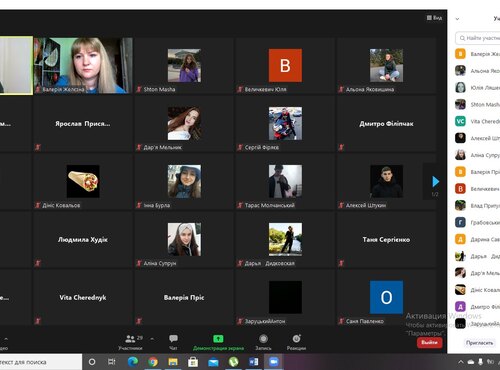
Task: Open File Explorer from the taskbar
Action: coord(173,362)
